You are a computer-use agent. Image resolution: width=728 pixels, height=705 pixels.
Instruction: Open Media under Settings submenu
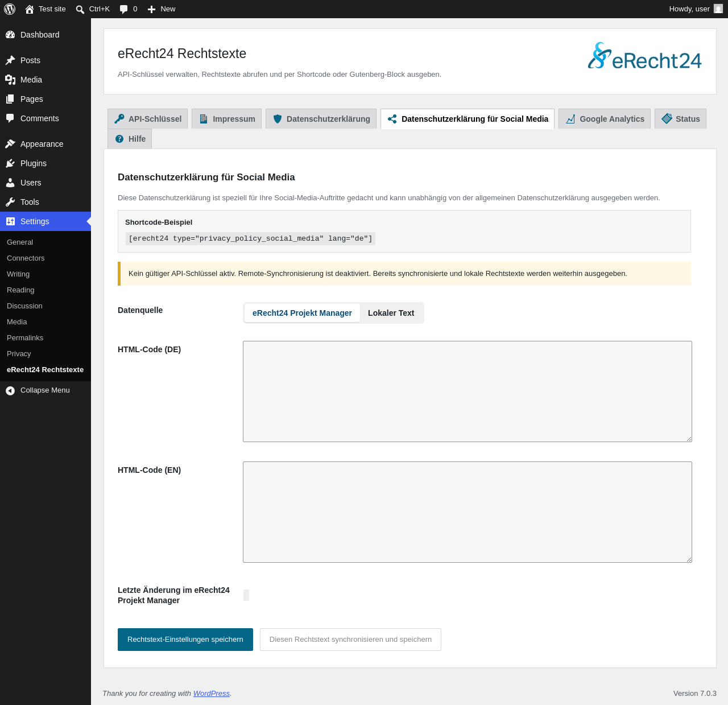point(17,322)
